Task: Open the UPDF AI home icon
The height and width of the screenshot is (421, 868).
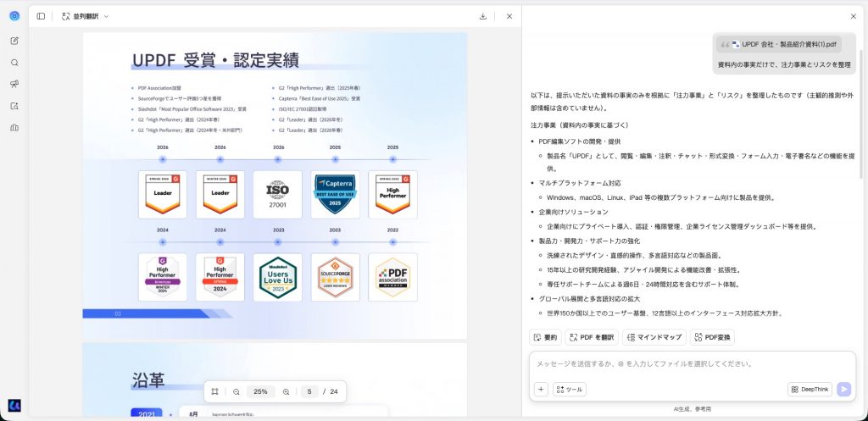Action: [x=14, y=16]
